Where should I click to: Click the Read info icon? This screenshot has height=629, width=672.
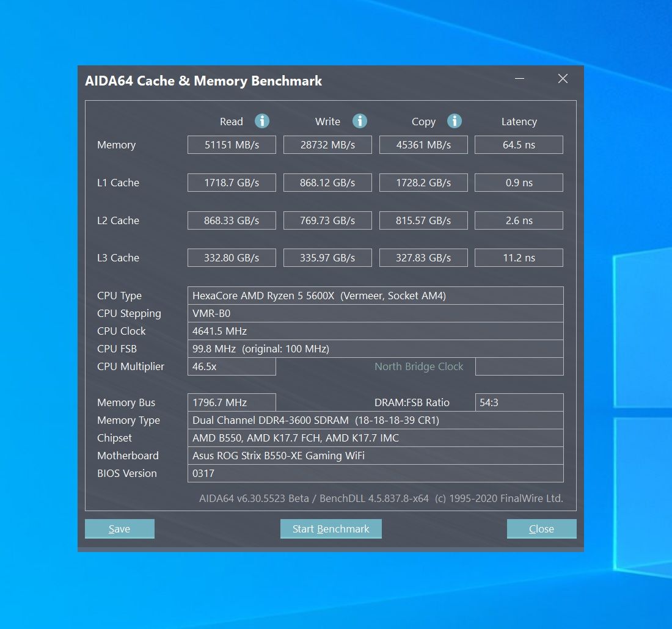pyautogui.click(x=262, y=122)
